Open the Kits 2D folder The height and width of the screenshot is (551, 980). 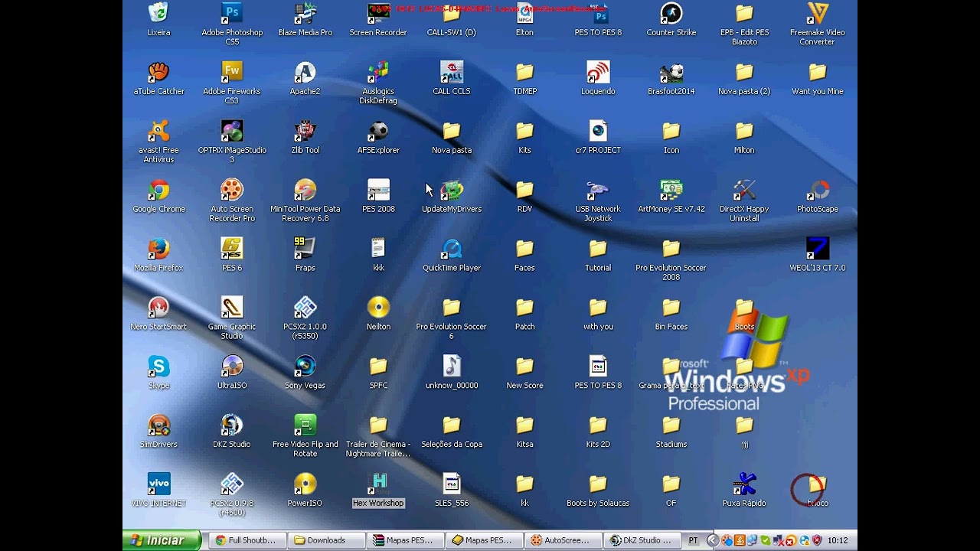point(598,425)
